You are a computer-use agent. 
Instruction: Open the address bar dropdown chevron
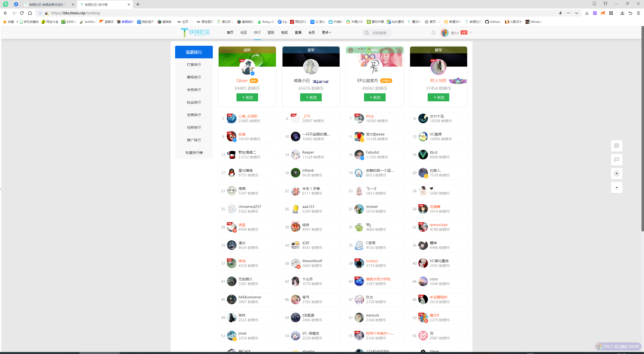point(576,13)
